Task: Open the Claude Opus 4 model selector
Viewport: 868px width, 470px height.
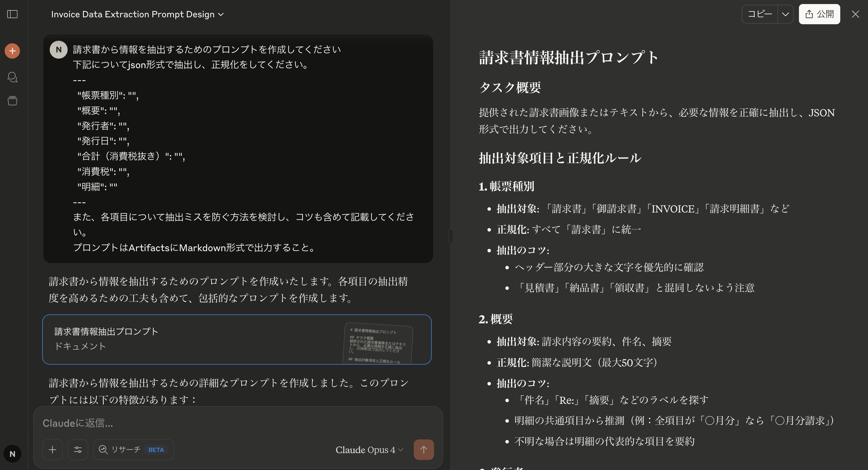Action: 369,450
